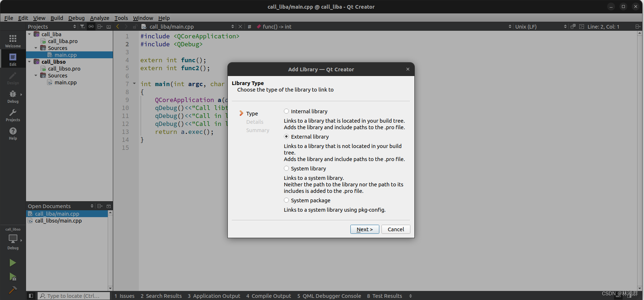
Task: Toggle the preprocessor directives # button
Action: click(250, 26)
